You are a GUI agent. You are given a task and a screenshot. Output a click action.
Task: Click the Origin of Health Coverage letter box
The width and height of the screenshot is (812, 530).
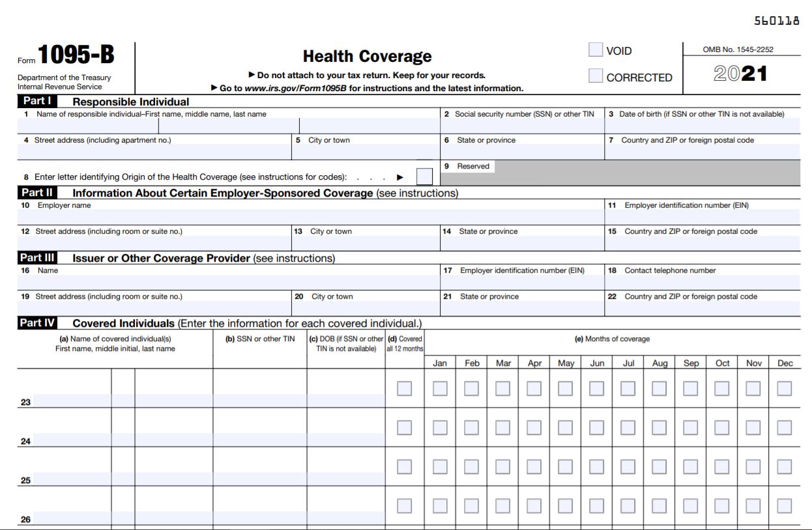click(x=424, y=176)
